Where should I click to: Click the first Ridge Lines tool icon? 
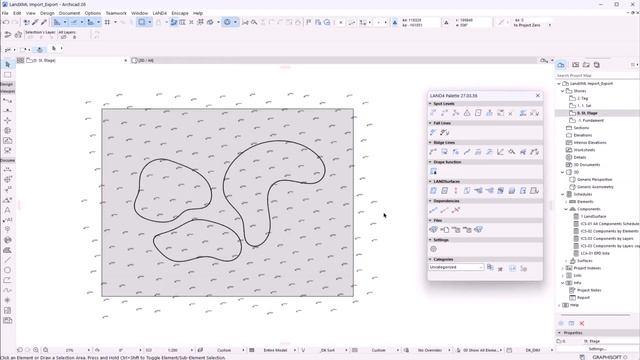pos(433,152)
